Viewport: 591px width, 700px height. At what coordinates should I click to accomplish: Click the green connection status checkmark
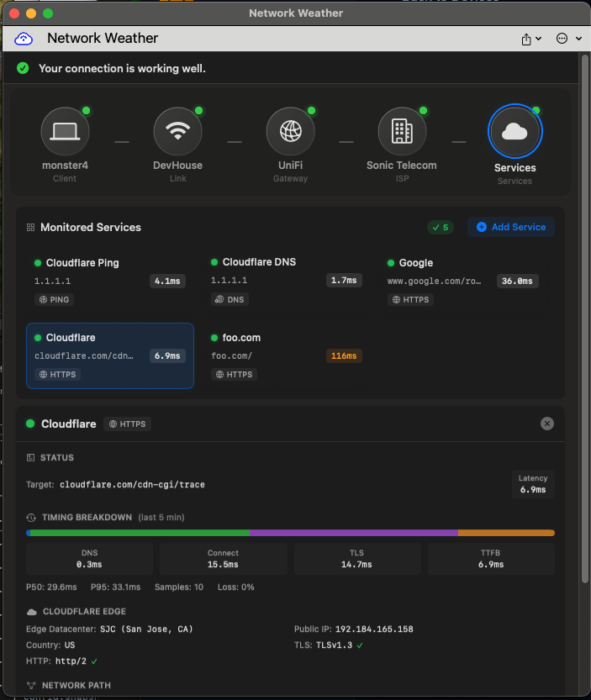point(22,67)
